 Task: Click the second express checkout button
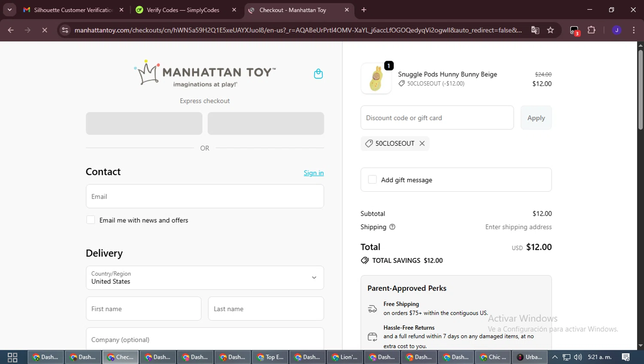tap(266, 123)
